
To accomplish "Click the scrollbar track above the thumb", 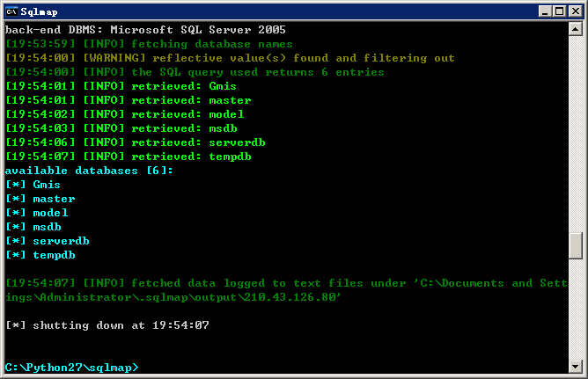I will tap(576, 133).
